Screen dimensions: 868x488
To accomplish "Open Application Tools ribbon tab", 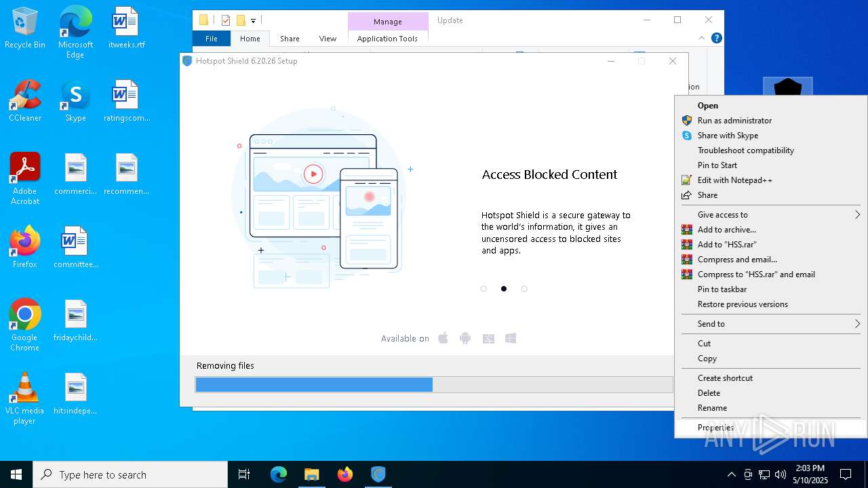I will tap(387, 39).
